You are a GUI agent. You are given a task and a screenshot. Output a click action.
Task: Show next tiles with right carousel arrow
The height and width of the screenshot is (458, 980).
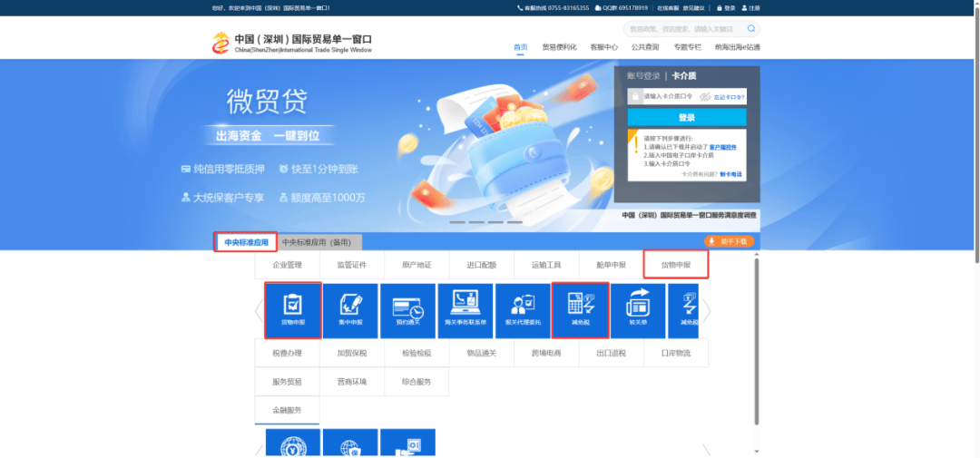tap(707, 310)
